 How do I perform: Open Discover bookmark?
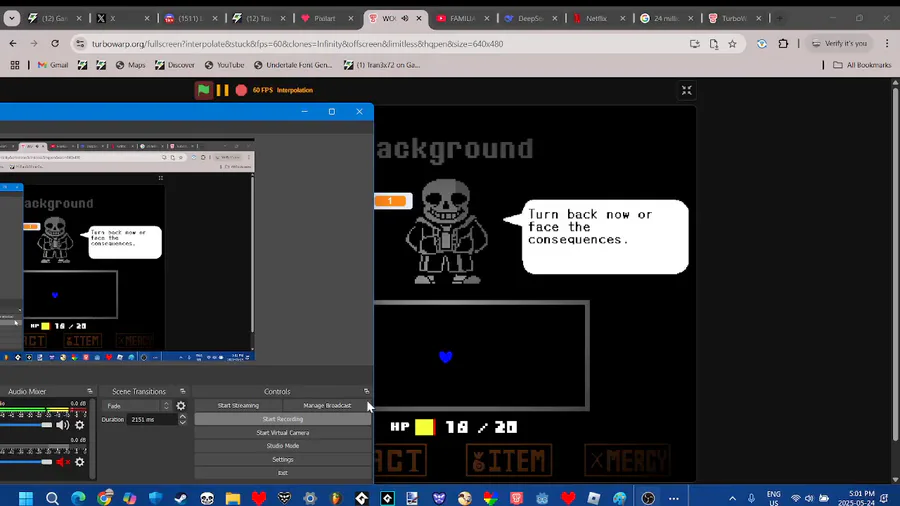[175, 65]
